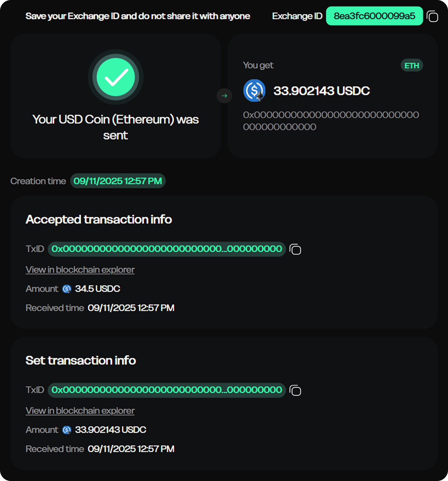Copy the Accepted transaction TxID
This screenshot has width=448, height=481.
pyautogui.click(x=295, y=249)
